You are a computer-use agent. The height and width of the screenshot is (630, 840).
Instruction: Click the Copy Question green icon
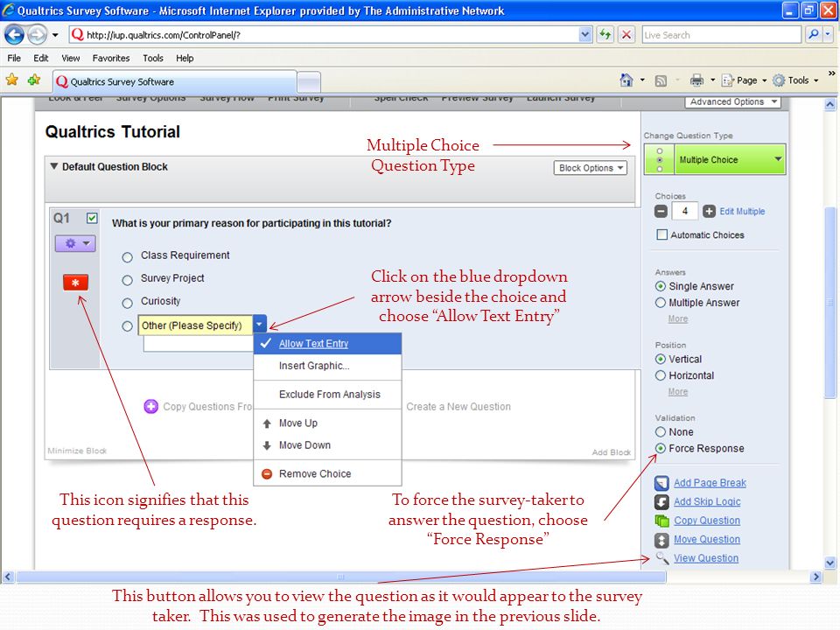tap(661, 521)
